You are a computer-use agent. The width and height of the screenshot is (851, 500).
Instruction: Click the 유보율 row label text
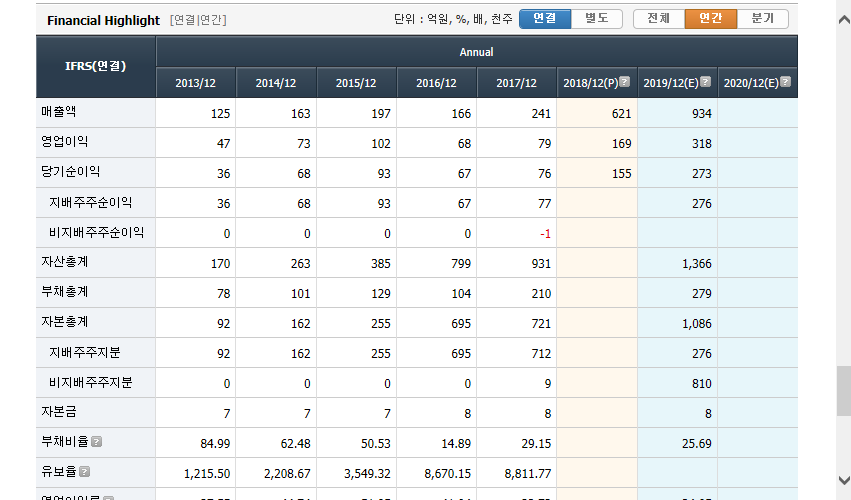(x=59, y=471)
